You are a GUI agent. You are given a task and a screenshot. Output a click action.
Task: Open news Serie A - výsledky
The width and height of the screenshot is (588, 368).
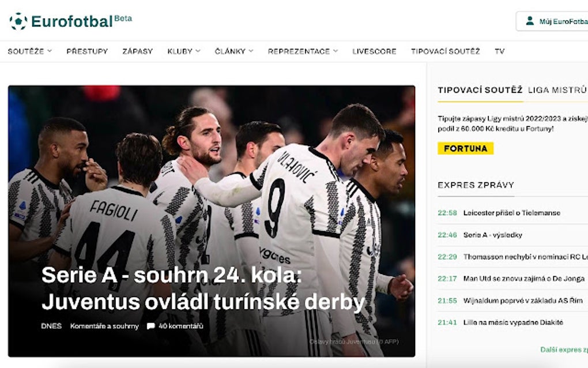[493, 235]
